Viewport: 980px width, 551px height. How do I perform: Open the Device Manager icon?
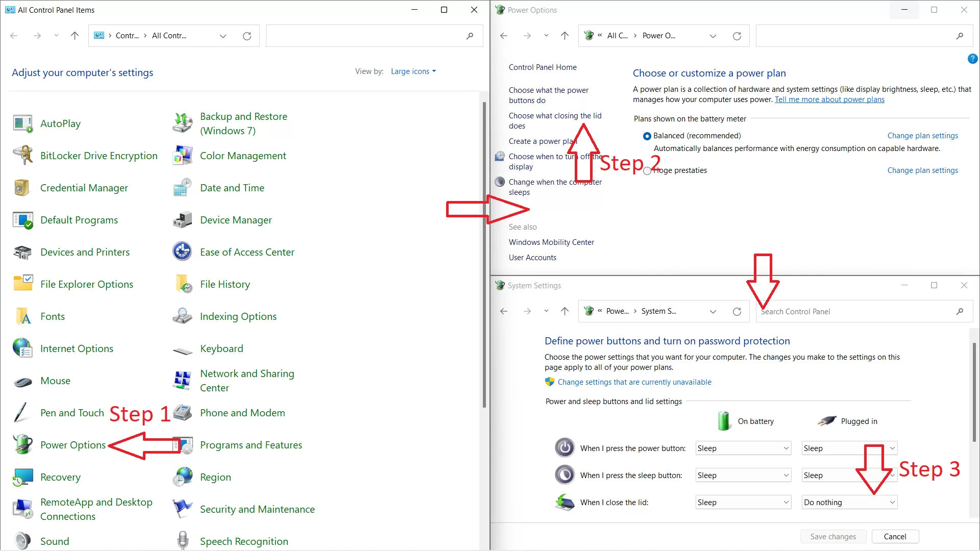(x=183, y=220)
